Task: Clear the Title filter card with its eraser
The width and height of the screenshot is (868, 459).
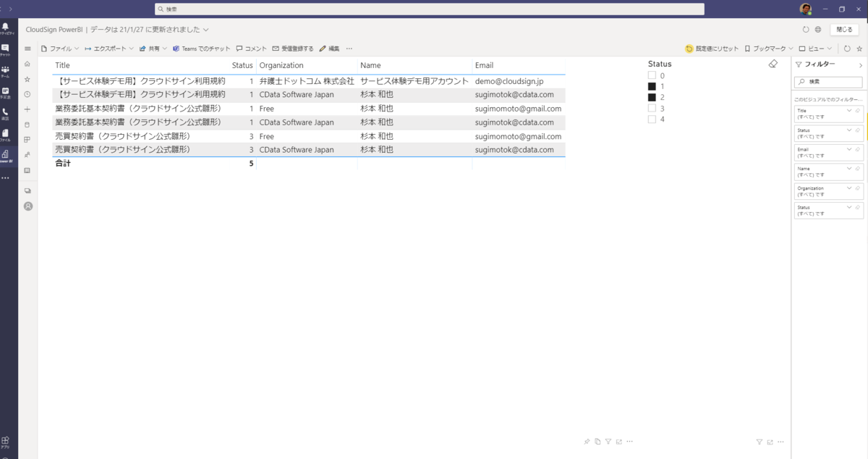Action: (x=858, y=110)
